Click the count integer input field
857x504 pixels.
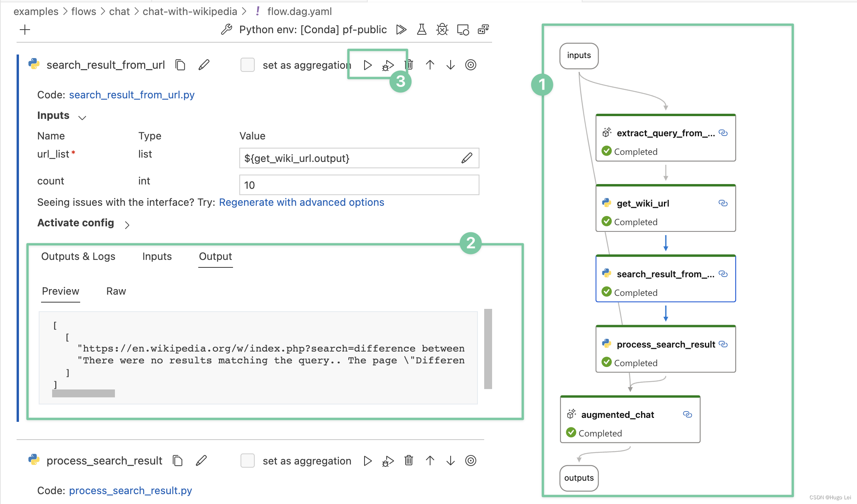pos(359,184)
